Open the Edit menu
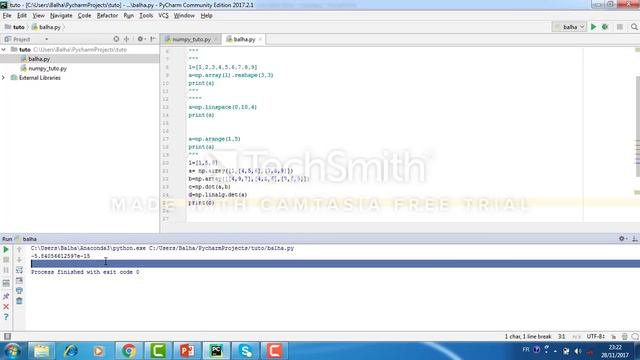 [22, 16]
